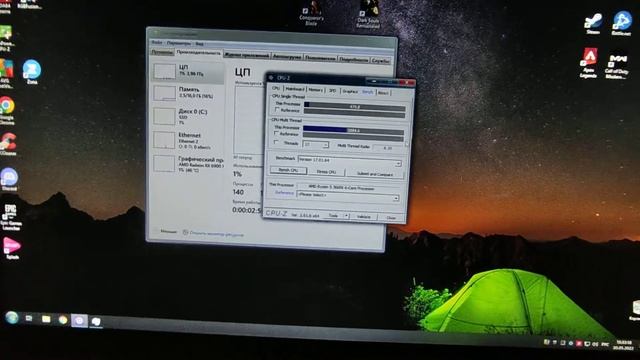
Task: Launch the Battle.net desktop shortcut
Action: pyautogui.click(x=622, y=23)
